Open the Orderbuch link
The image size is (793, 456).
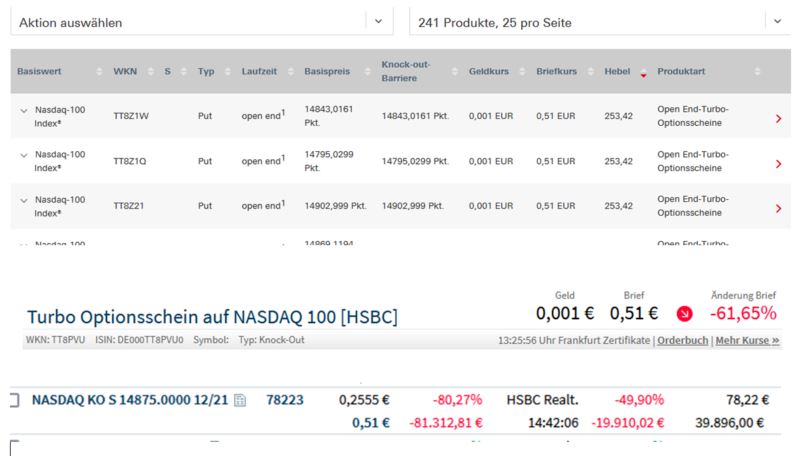pos(682,340)
